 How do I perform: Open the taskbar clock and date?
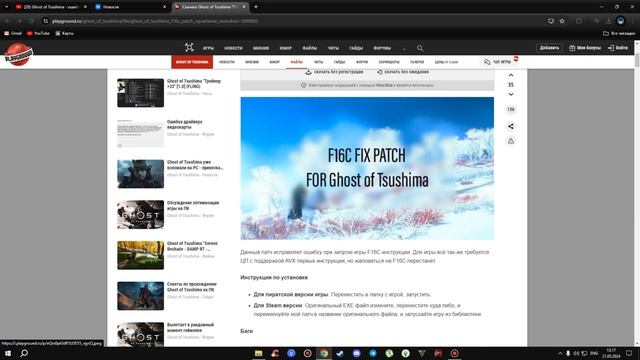coord(611,353)
